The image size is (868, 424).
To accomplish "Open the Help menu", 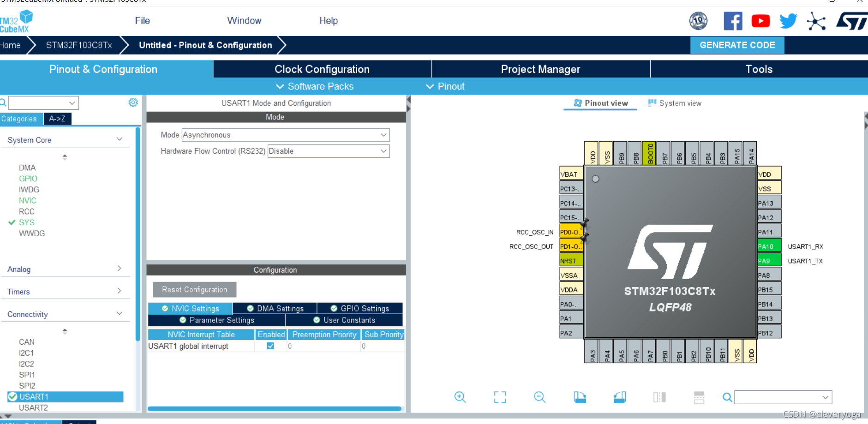I will coord(329,20).
